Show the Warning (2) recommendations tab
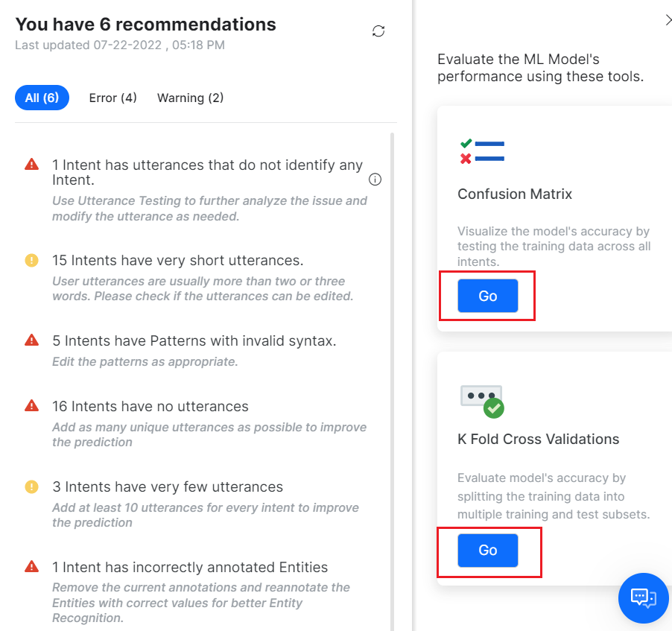The image size is (672, 631). (190, 98)
